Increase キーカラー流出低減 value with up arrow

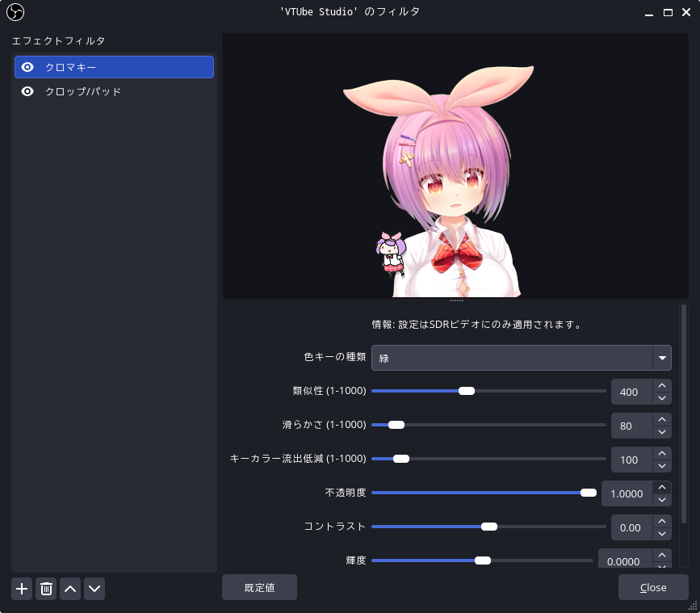pyautogui.click(x=662, y=454)
